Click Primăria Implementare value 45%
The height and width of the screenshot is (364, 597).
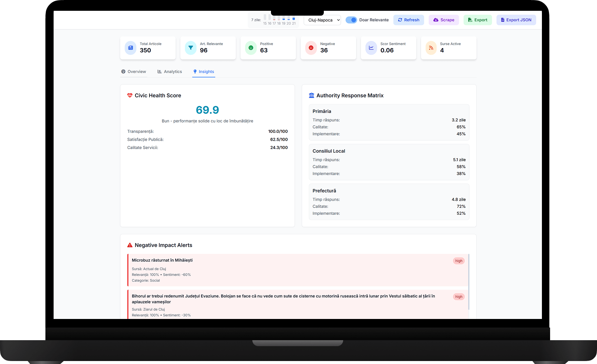pos(461,134)
